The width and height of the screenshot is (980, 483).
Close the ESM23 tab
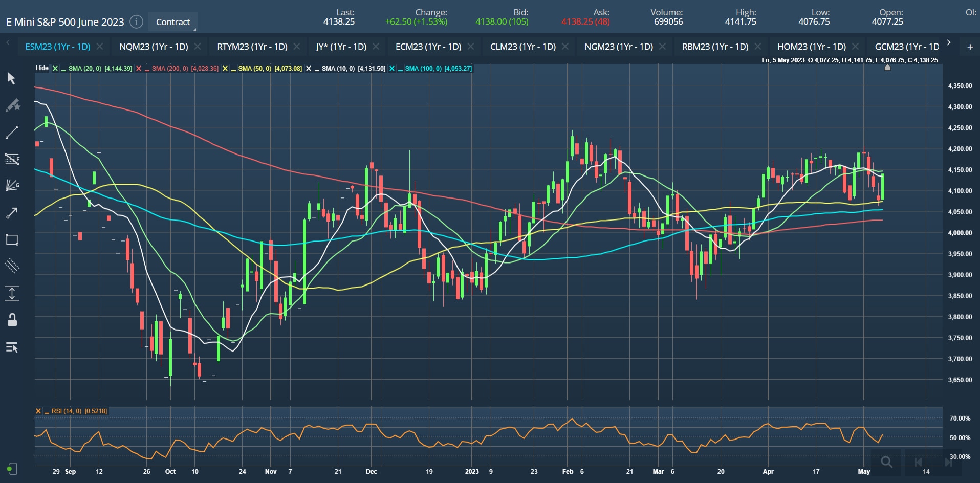[x=100, y=47]
